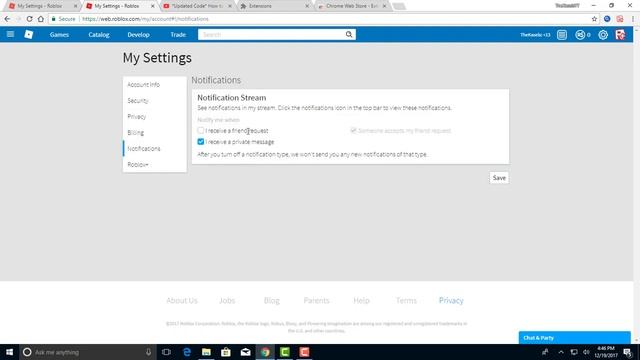Open the Robux balance icon
The image size is (640, 360).
coord(580,35)
